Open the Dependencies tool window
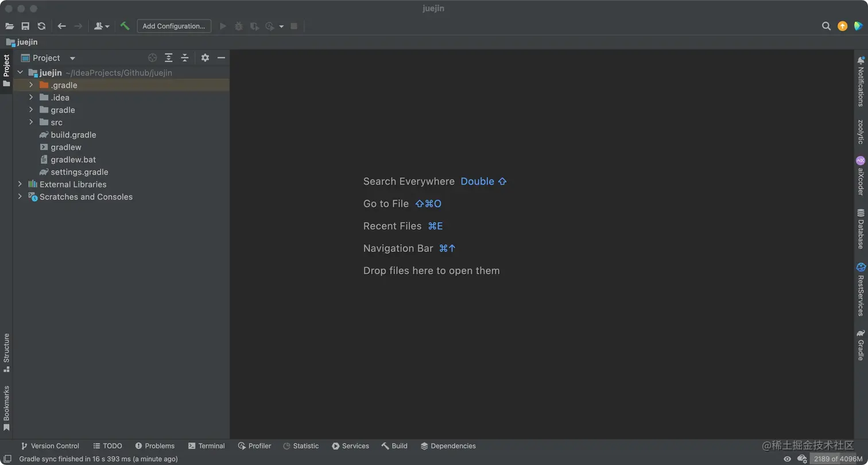Screen dimensions: 868x465 point(448,446)
